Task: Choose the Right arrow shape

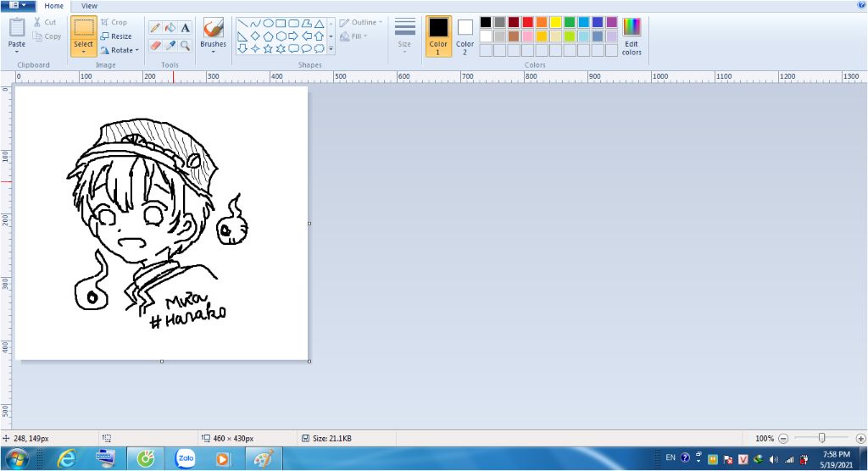Action: tap(293, 36)
